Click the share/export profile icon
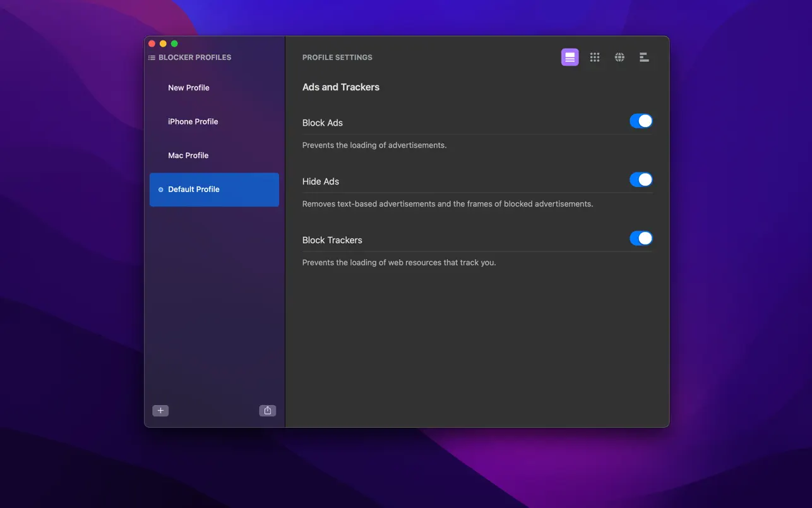The width and height of the screenshot is (812, 508). 268,411
